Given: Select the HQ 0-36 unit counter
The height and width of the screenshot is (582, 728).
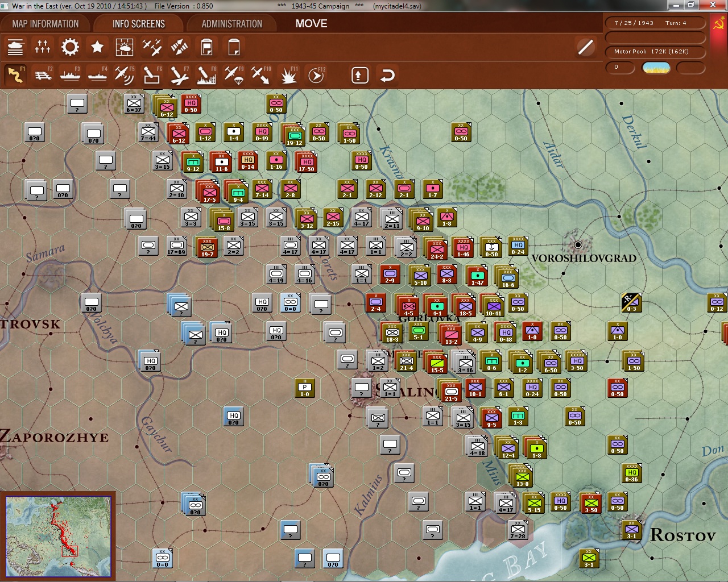Looking at the screenshot, I should pyautogui.click(x=632, y=473).
